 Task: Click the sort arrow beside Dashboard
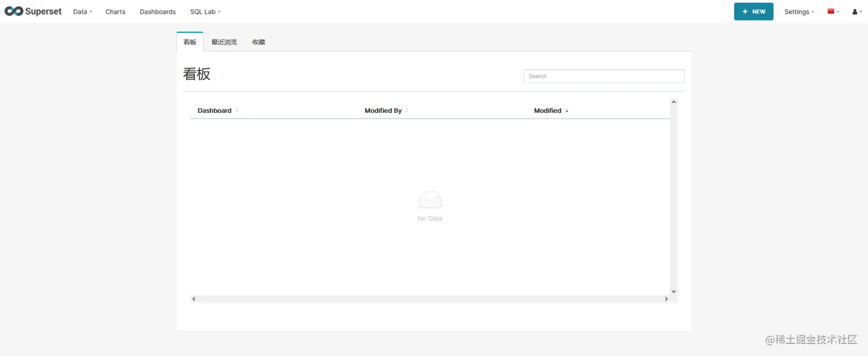tap(237, 111)
